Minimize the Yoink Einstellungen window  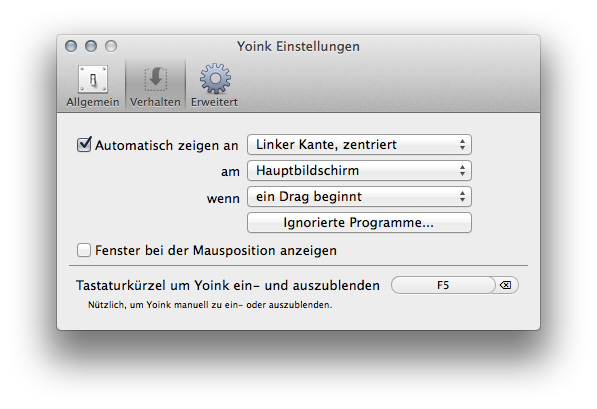click(x=91, y=46)
